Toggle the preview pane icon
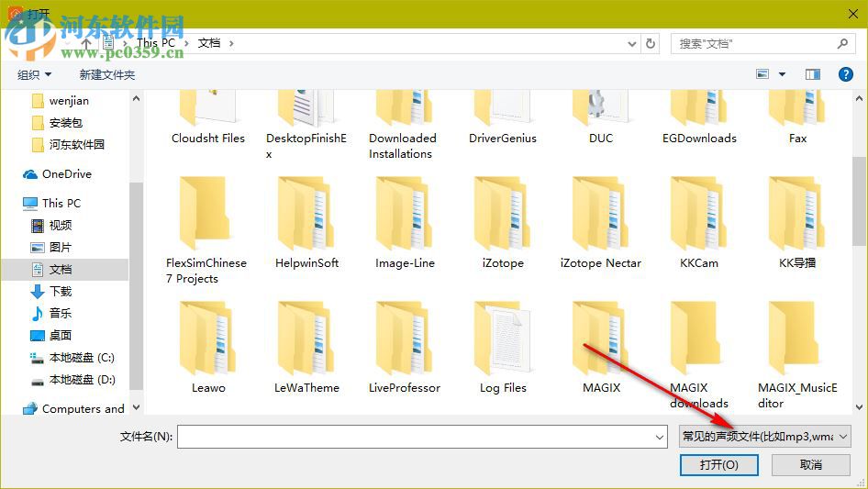 pyautogui.click(x=813, y=74)
